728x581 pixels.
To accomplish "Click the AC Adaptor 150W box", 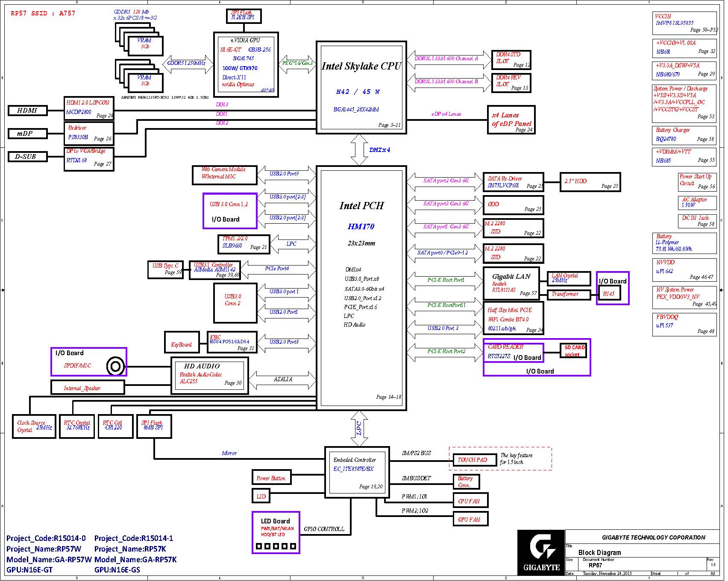I will pyautogui.click(x=697, y=202).
